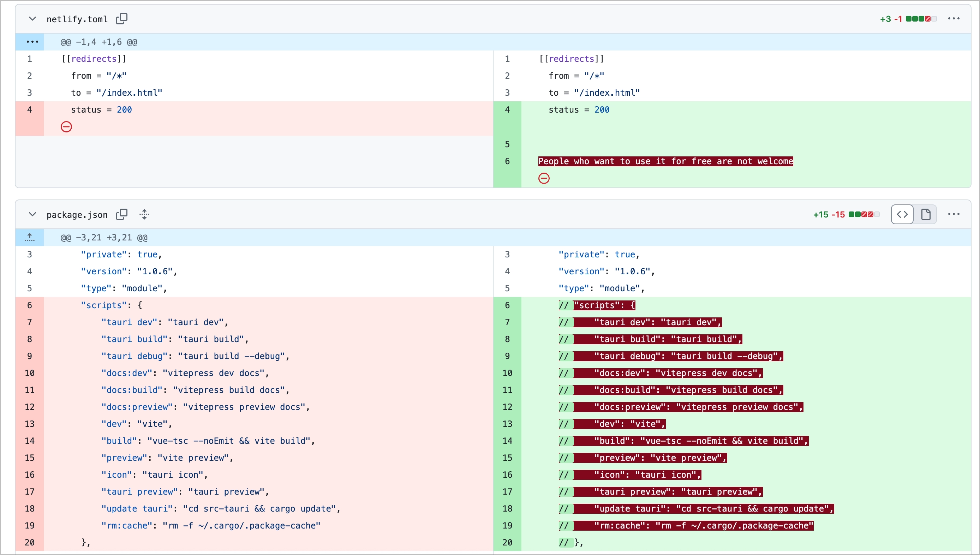Select added line '"preview": "vite preview",'
The height and width of the screenshot is (555, 980).
pyautogui.click(x=643, y=458)
